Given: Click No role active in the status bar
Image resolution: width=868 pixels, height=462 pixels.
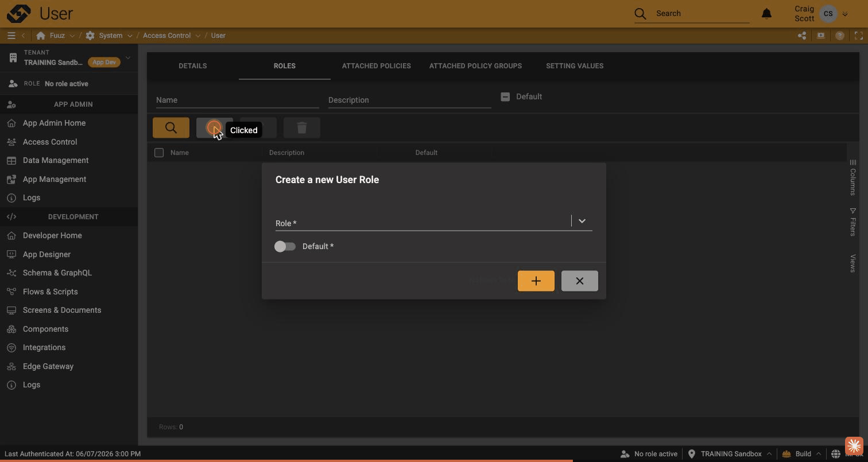Looking at the screenshot, I should coord(649,454).
